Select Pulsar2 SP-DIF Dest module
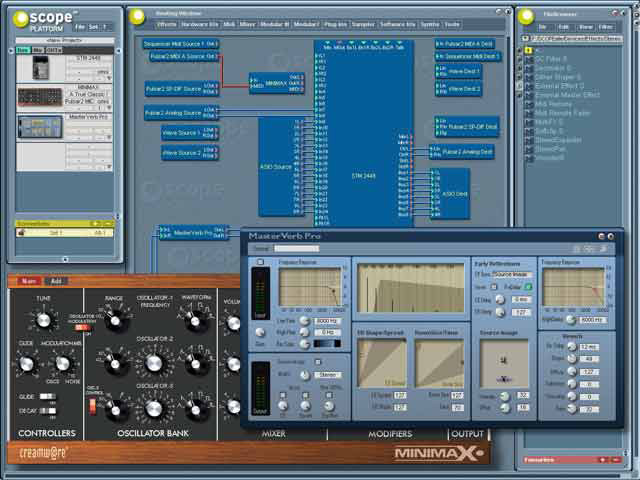Viewport: 640px width, 480px height. coord(467,127)
